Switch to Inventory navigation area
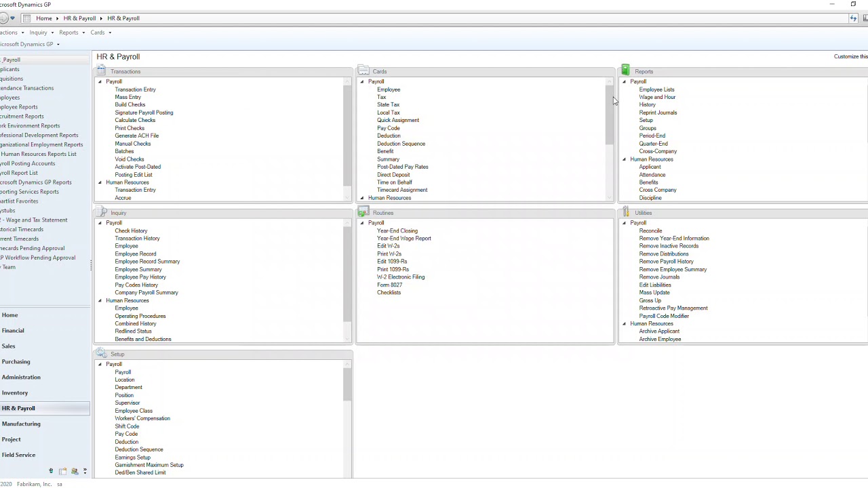The height and width of the screenshot is (488, 868). (15, 393)
